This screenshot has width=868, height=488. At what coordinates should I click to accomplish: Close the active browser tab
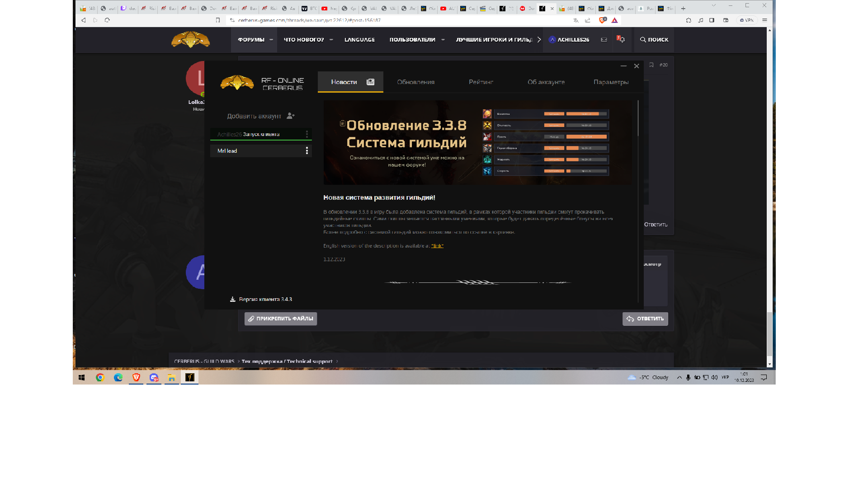pos(552,9)
